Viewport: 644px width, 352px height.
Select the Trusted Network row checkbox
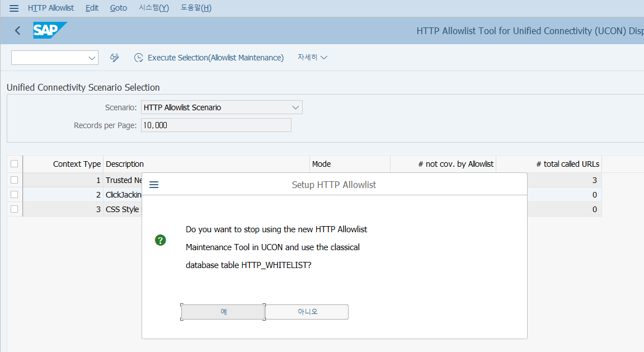tap(15, 180)
